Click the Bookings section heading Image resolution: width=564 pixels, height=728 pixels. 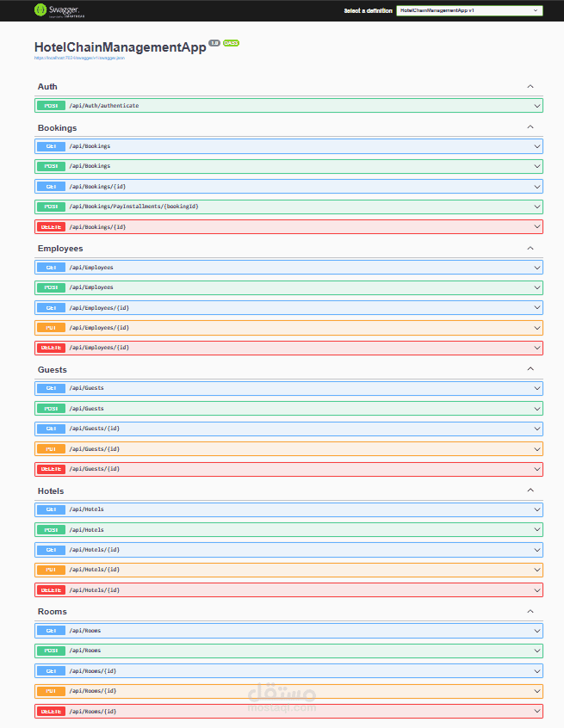(57, 127)
